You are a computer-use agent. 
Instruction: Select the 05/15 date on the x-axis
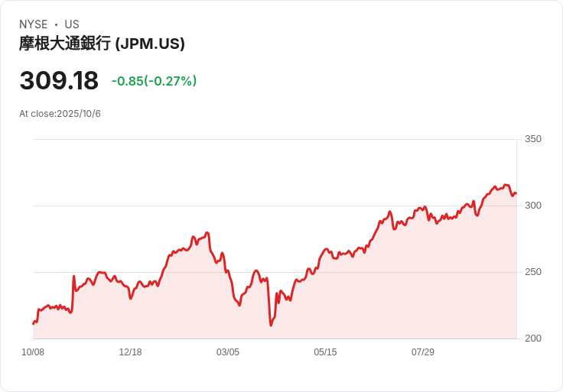(x=325, y=352)
